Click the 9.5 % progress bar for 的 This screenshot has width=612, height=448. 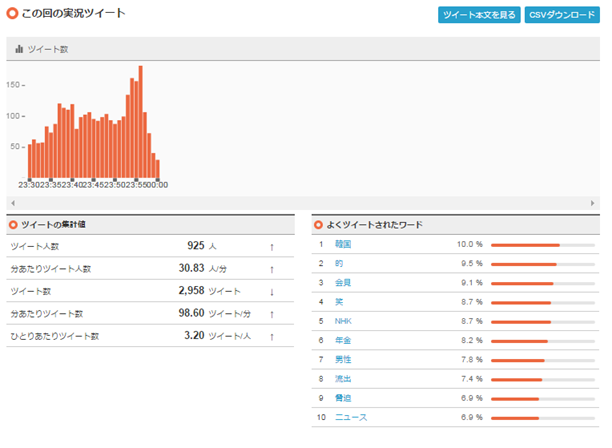pyautogui.click(x=543, y=264)
